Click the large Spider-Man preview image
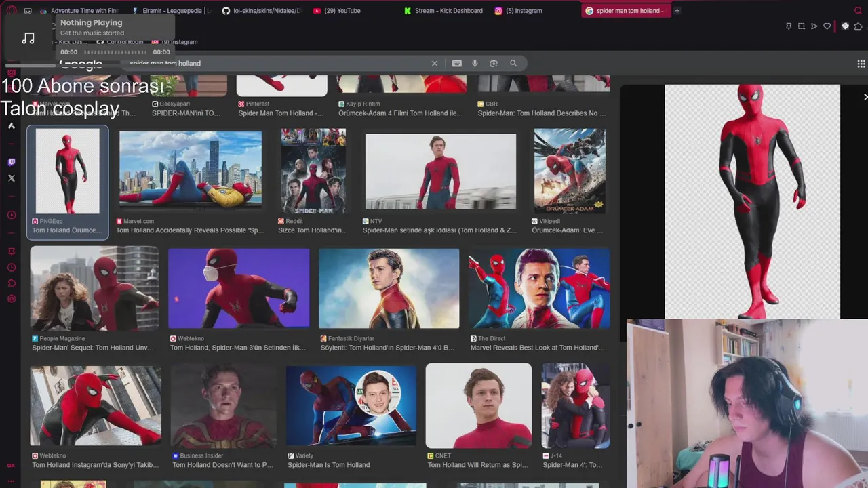 (752, 201)
